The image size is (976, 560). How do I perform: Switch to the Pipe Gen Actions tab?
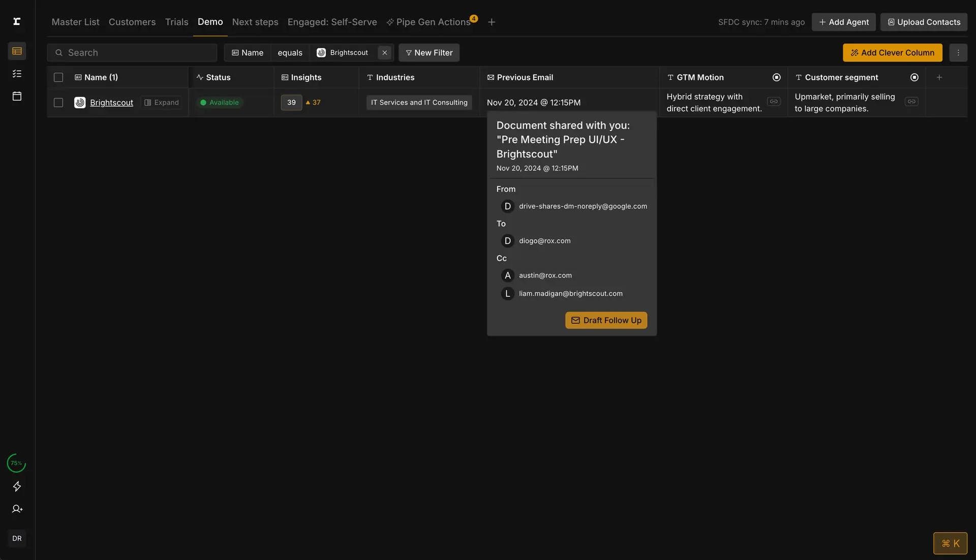coord(432,22)
